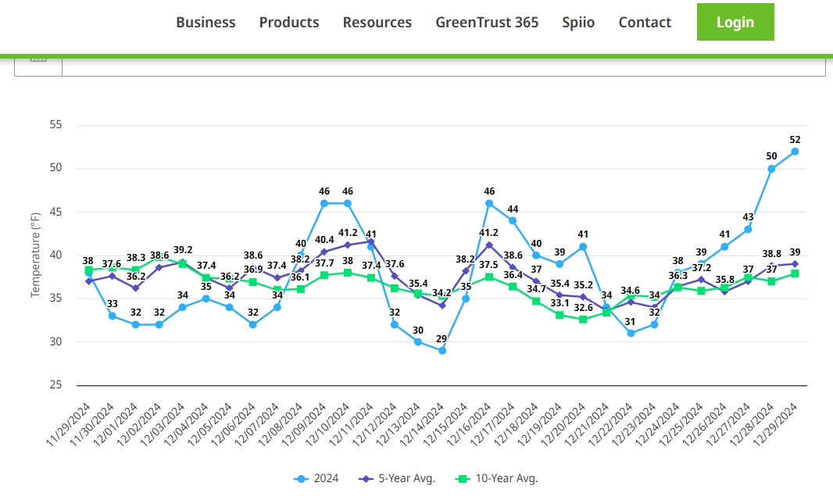Image resolution: width=833 pixels, height=504 pixels.
Task: Click the 55 y-axis tick label
Action: [55, 125]
